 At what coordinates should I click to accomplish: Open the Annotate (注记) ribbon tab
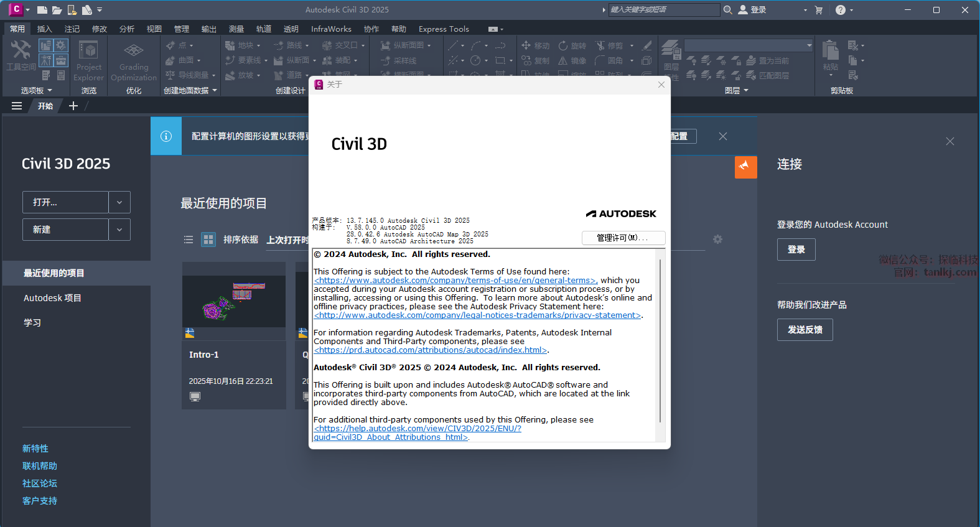(72, 29)
